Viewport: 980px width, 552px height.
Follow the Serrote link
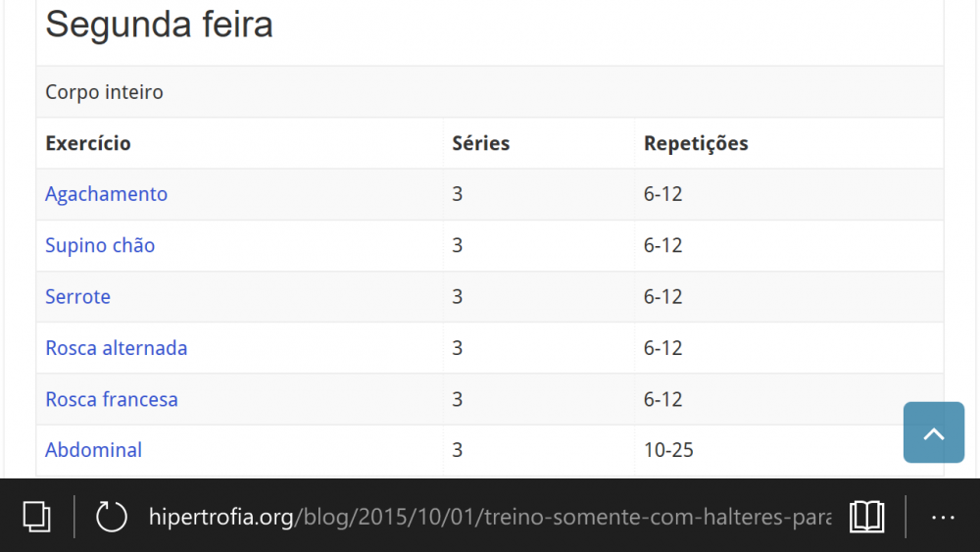click(77, 296)
